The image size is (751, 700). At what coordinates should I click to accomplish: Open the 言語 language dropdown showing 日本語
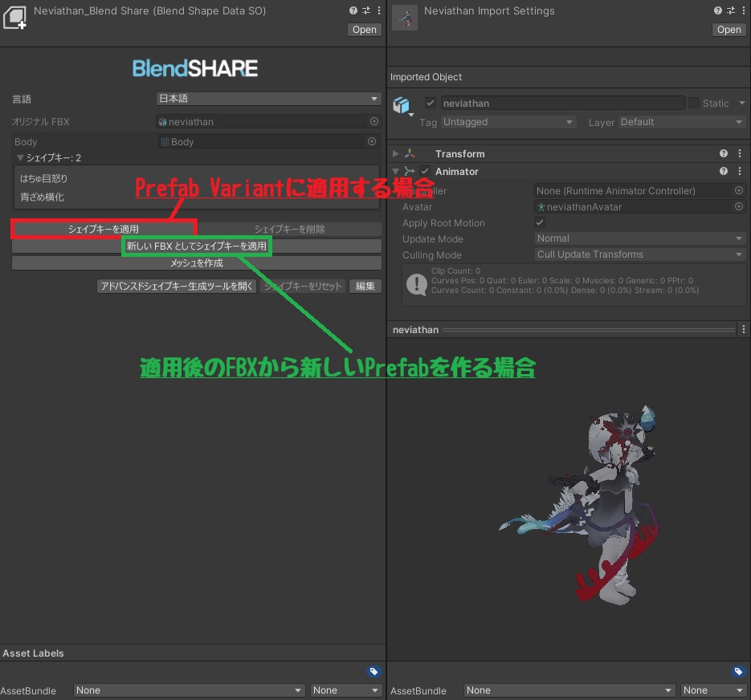pyautogui.click(x=268, y=99)
